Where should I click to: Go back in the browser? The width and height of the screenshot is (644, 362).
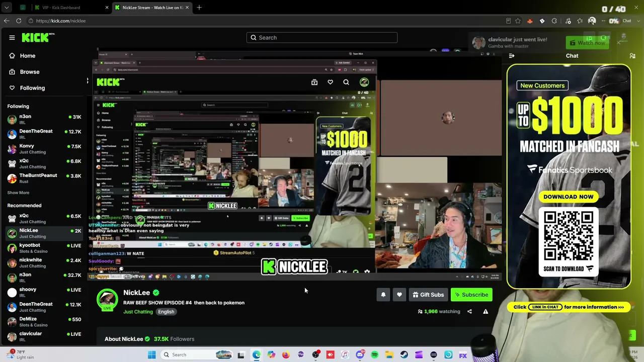(x=7, y=21)
